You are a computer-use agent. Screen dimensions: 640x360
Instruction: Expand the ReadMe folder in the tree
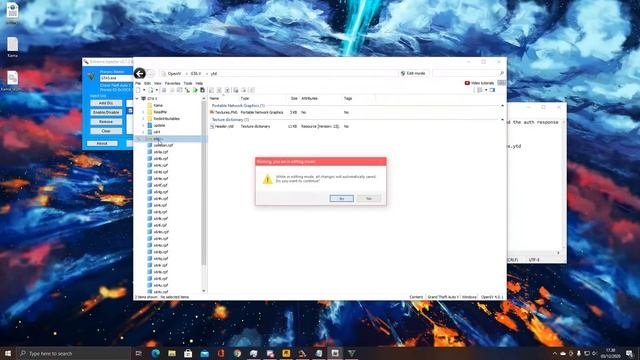pos(143,112)
